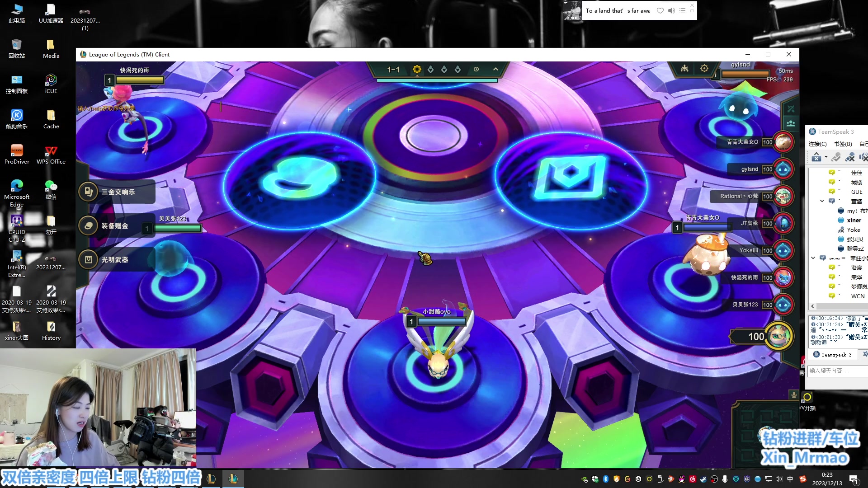Screen dimensions: 868x488
Task: Select 贝贝张123 player avatar in scoreboard
Action: tap(783, 305)
